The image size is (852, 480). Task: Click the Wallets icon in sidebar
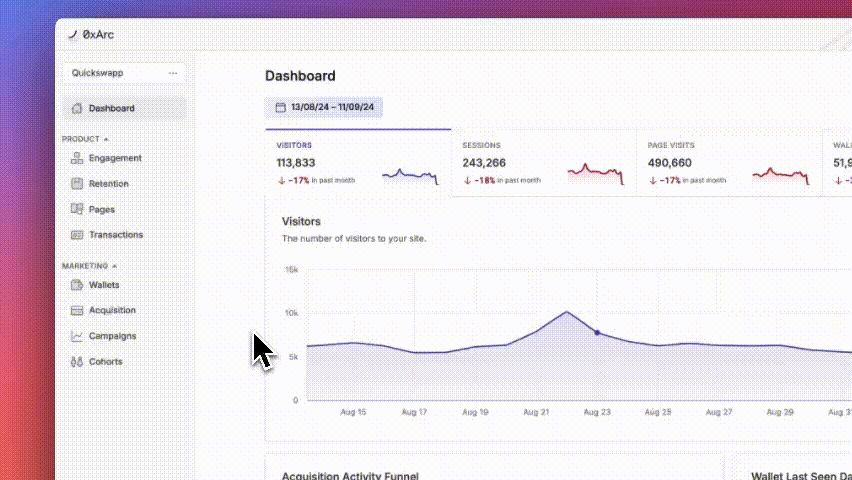(x=77, y=285)
